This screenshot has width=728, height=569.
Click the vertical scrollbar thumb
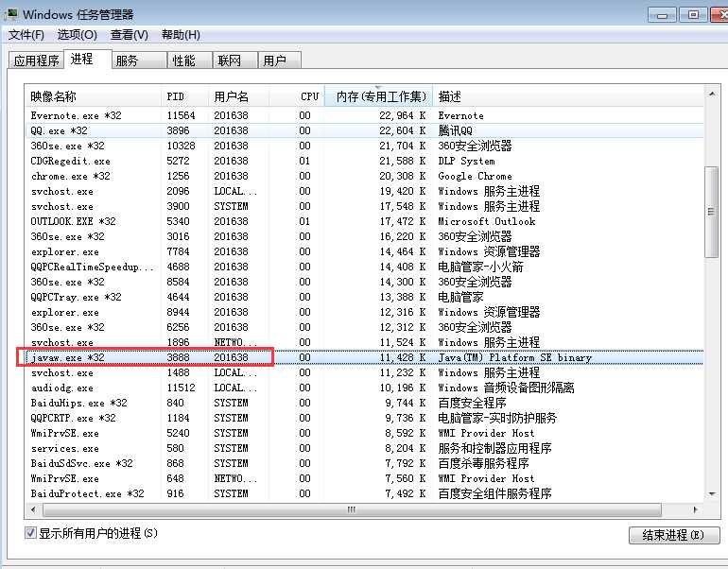(711, 212)
